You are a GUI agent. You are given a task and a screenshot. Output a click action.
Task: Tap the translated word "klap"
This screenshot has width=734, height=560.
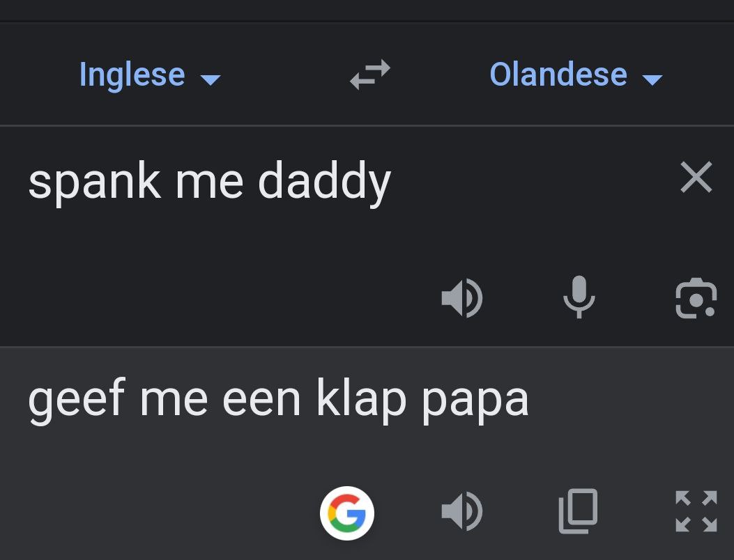point(361,400)
